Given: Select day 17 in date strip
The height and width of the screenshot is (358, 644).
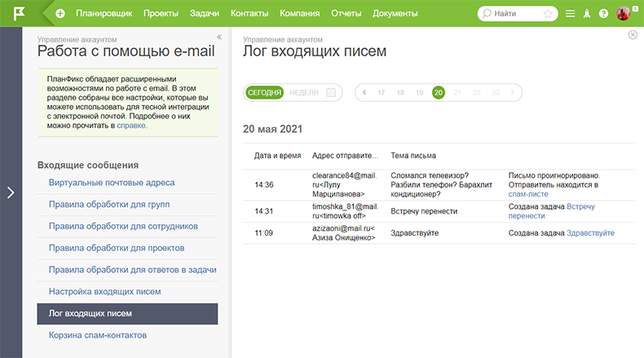Looking at the screenshot, I should click(382, 92).
